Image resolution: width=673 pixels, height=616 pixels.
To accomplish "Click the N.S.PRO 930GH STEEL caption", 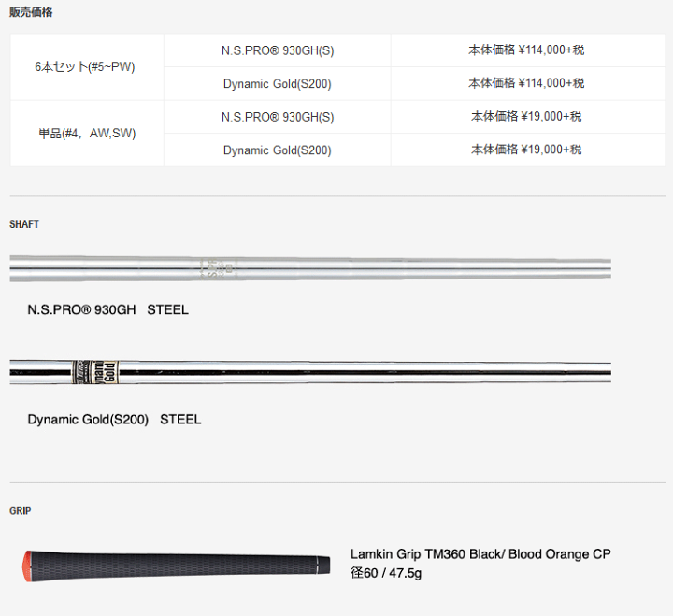I will pyautogui.click(x=107, y=309).
